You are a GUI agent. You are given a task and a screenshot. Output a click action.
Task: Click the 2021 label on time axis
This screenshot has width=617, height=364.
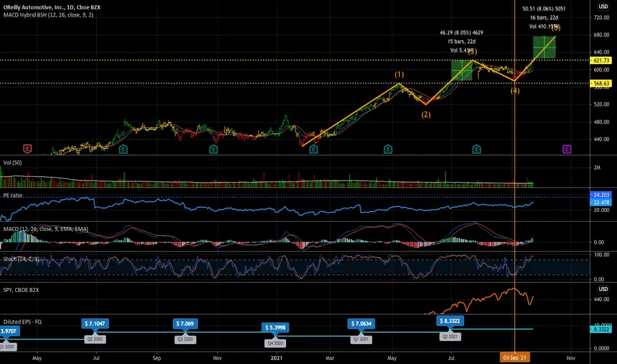point(277,358)
